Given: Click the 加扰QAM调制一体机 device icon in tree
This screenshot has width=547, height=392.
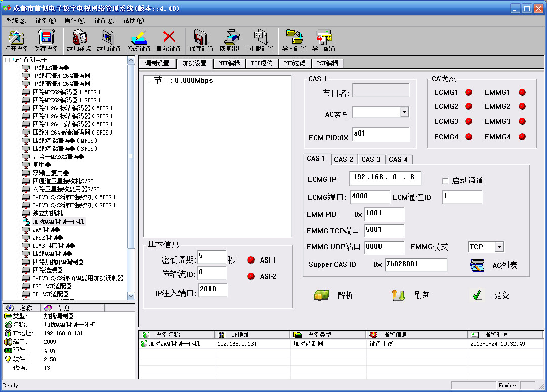Looking at the screenshot, I should (26, 221).
